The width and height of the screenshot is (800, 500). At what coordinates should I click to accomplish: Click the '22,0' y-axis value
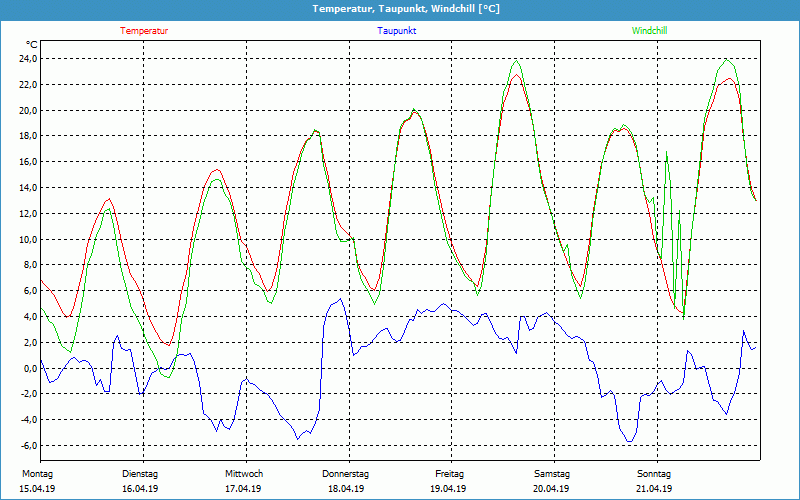point(29,85)
